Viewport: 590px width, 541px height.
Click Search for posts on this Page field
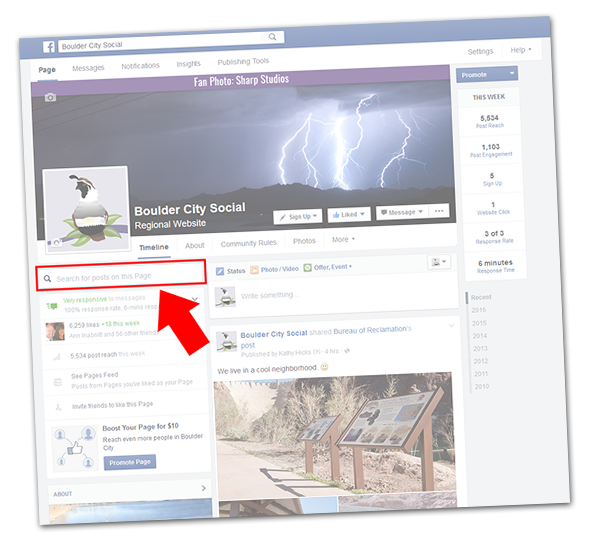[121, 275]
